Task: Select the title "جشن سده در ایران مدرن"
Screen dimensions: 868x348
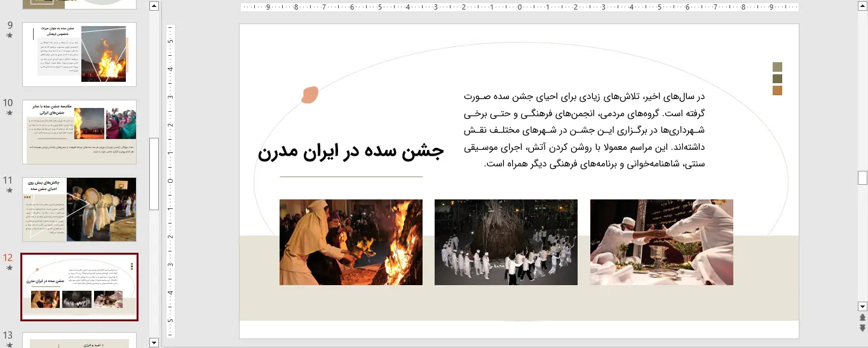Action: click(351, 152)
